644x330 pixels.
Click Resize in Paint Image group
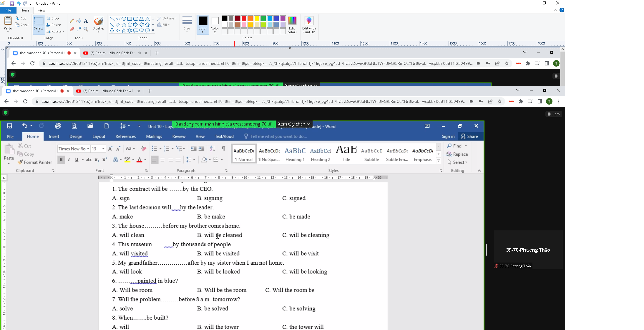click(54, 25)
